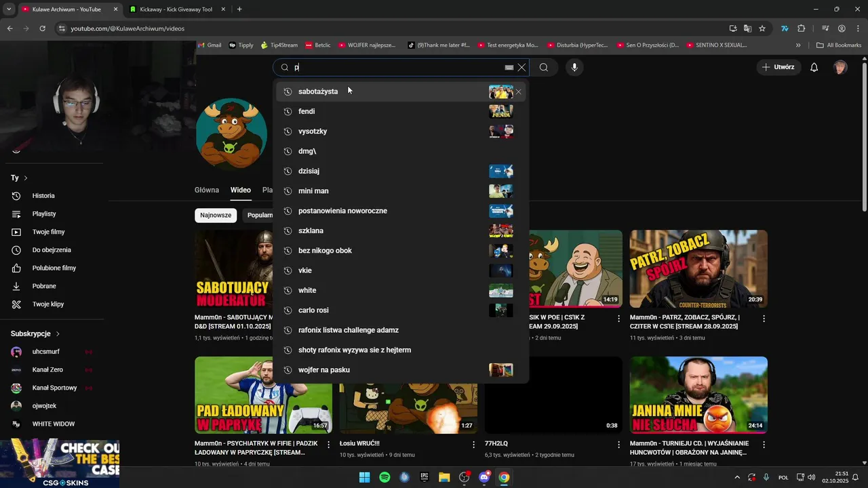Reload the page

click(x=42, y=28)
